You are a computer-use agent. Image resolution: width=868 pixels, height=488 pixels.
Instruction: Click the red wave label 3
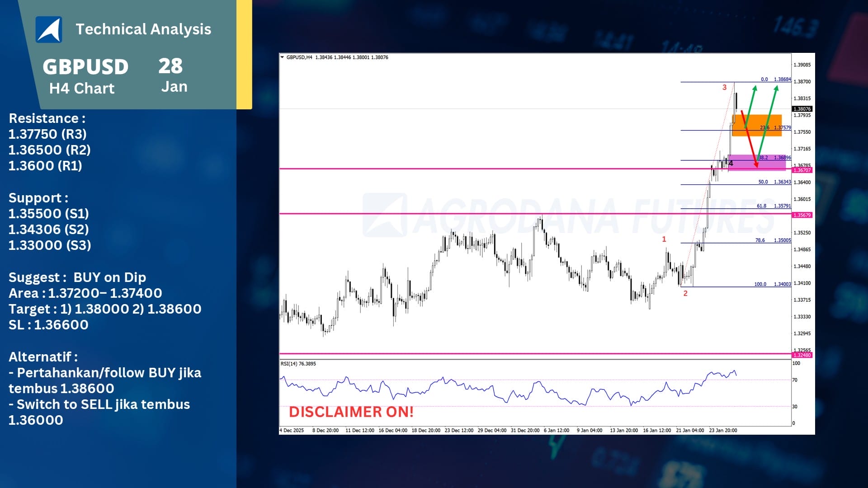pos(724,87)
